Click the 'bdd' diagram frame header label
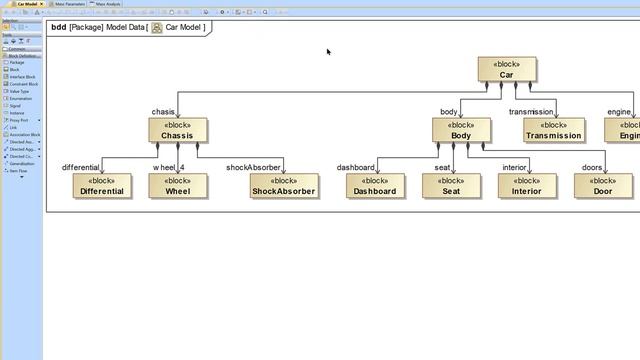This screenshot has height=360, width=640. [x=59, y=27]
